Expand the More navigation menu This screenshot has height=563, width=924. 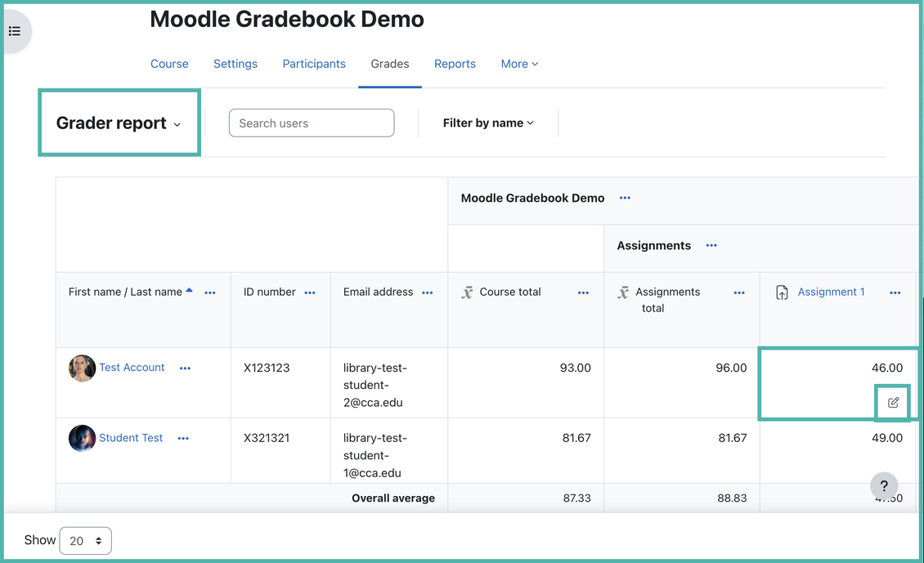pos(519,64)
